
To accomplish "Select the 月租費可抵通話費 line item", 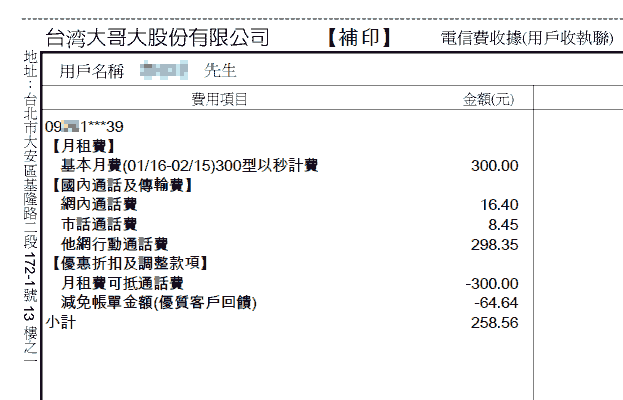I will [122, 283].
